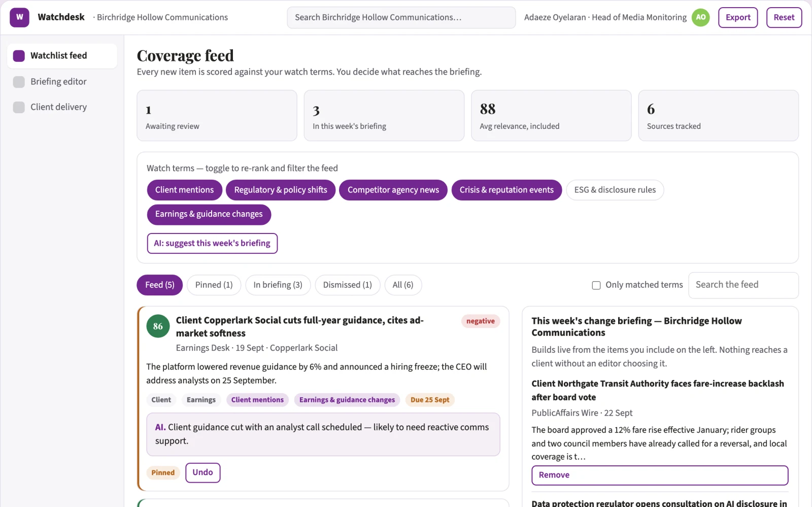
Task: Open the Pinned (1) tab
Action: 214,285
